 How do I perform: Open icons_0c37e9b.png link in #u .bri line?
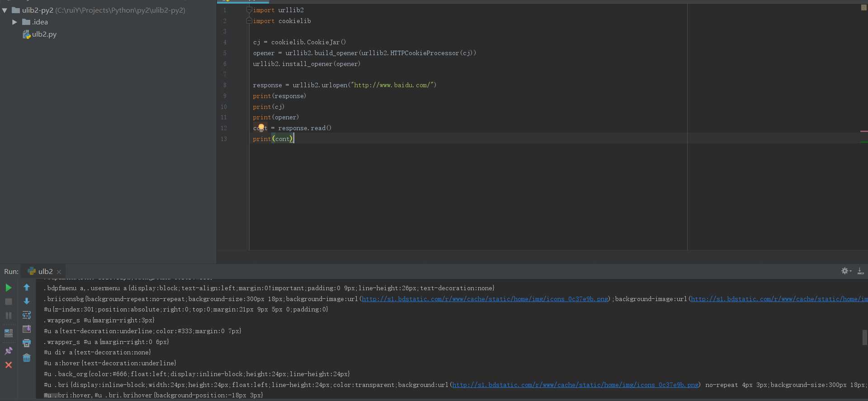[575, 385]
